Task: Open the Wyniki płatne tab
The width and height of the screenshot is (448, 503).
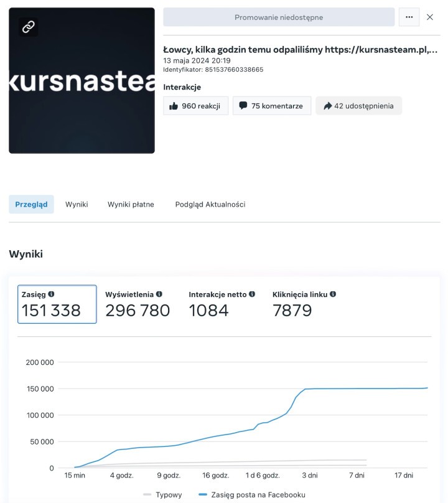Action: (x=131, y=204)
